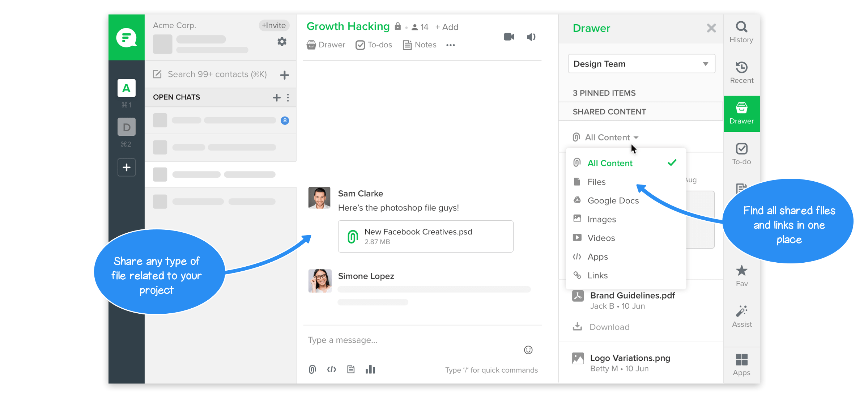This screenshot has height=398, width=868.
Task: Switch to team D workspace
Action: pos(127,127)
